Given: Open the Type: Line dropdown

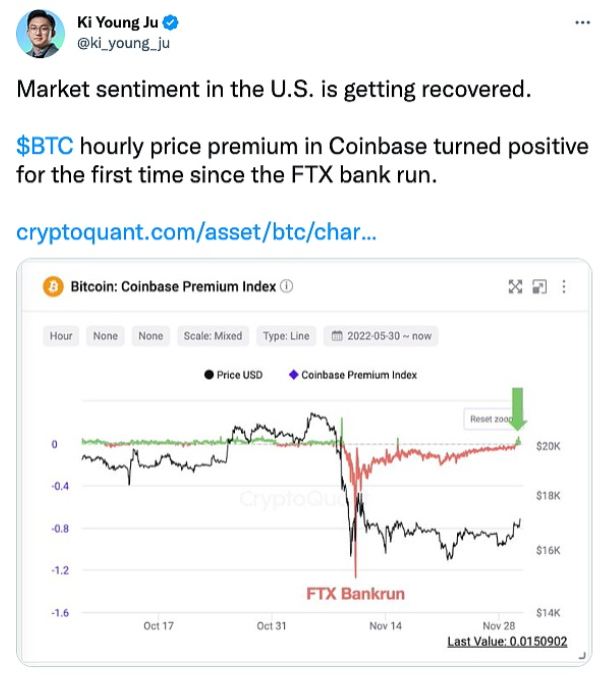Looking at the screenshot, I should pos(286,336).
